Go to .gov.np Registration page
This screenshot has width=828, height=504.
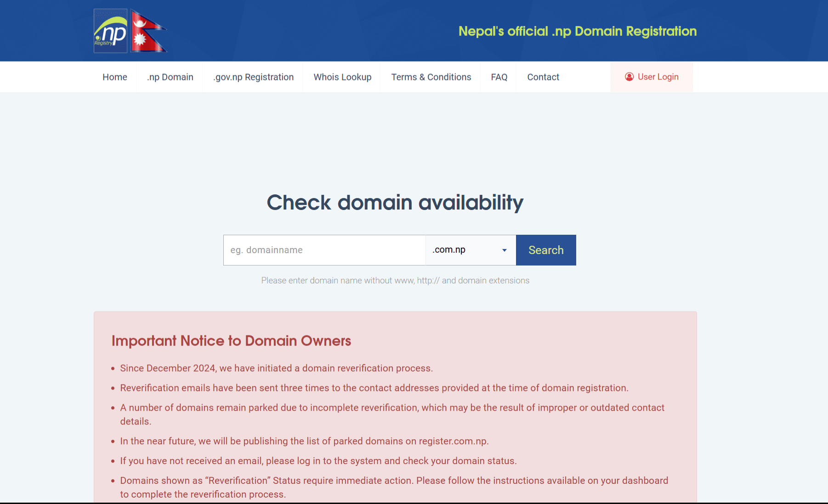pyautogui.click(x=253, y=77)
